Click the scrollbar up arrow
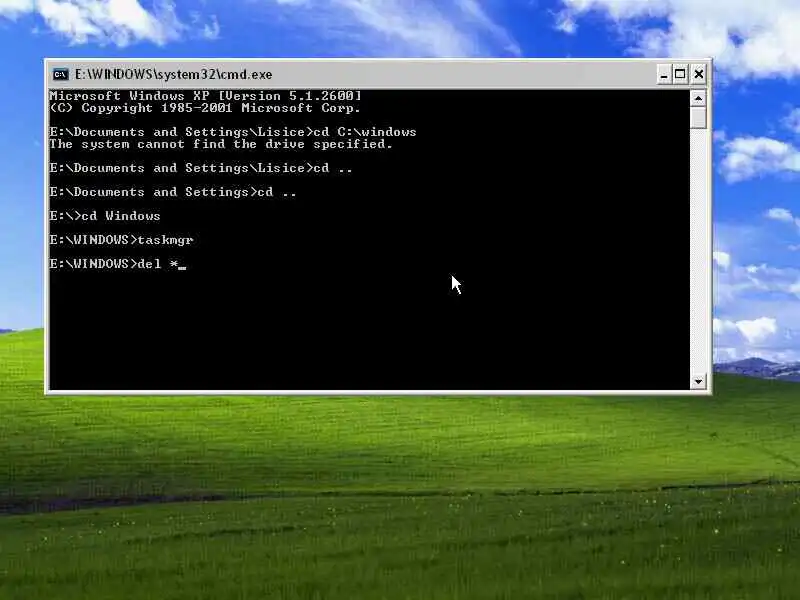 [698, 98]
